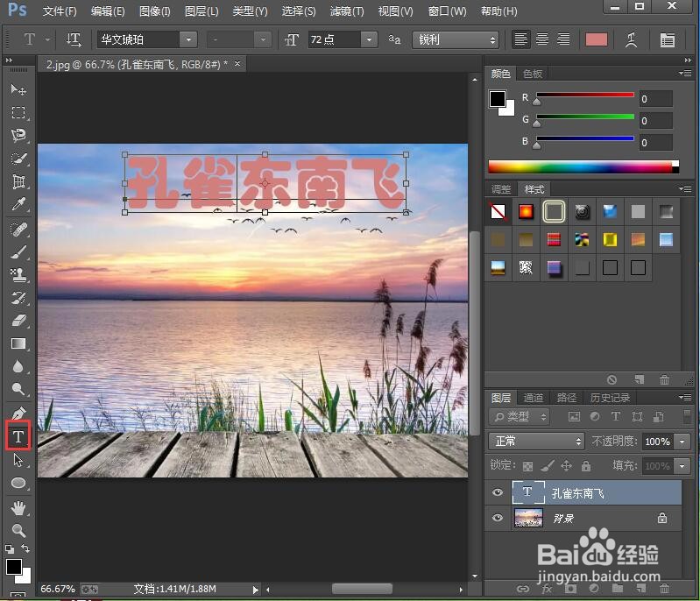Select the Gradient tool

click(x=18, y=343)
